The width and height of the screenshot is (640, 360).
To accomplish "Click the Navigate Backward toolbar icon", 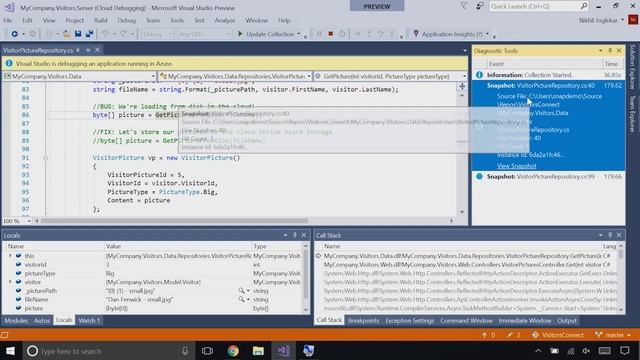I will pyautogui.click(x=14, y=34).
